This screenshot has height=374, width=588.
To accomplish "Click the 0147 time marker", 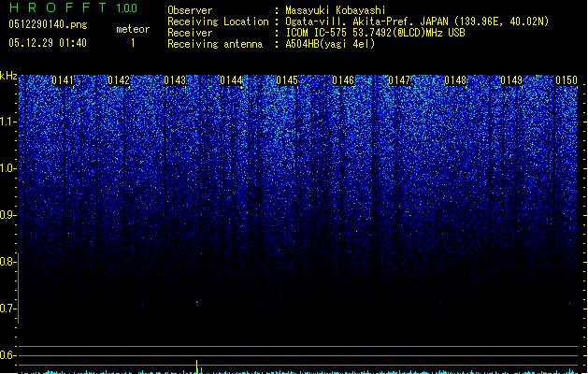I will pos(399,80).
